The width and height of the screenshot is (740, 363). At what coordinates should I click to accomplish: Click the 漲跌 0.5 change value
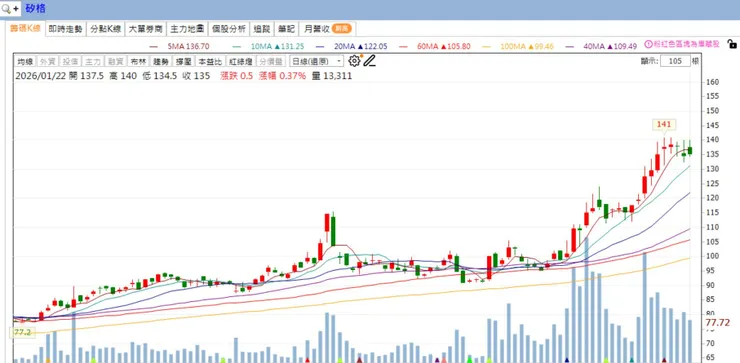237,76
